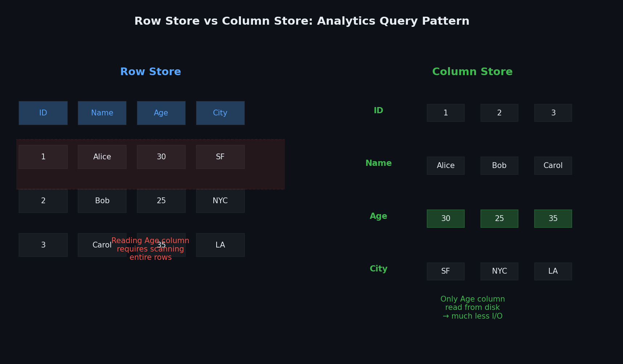623x364 pixels.
Task: Pick the "30" cell in Row Store's Alice row
Action: tap(161, 157)
